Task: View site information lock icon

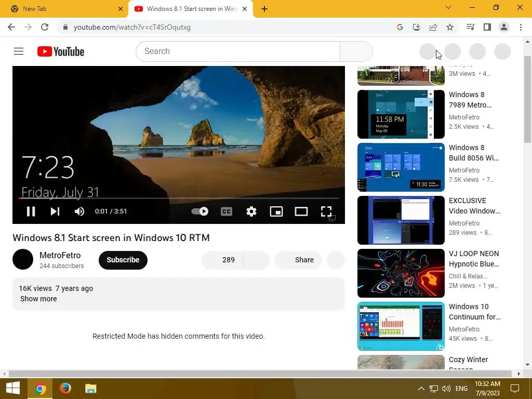Action: (x=65, y=27)
